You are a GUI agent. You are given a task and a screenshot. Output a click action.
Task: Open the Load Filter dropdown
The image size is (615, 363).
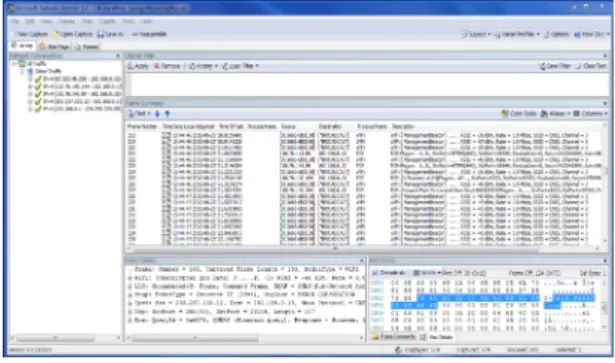tap(240, 66)
